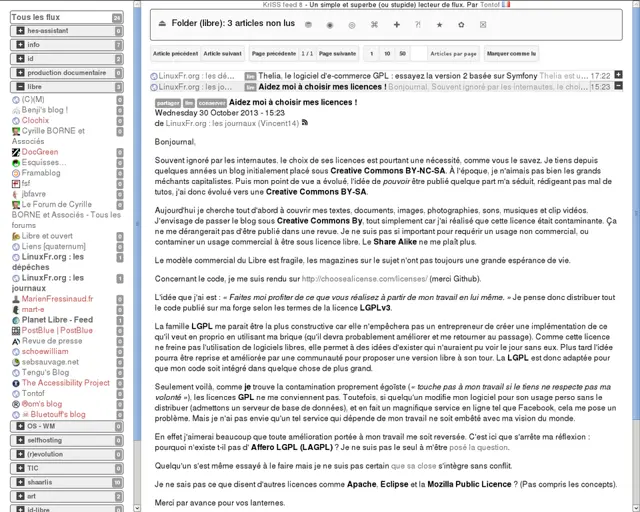
Task: Expand the shaarlis folder
Action: (x=20, y=483)
